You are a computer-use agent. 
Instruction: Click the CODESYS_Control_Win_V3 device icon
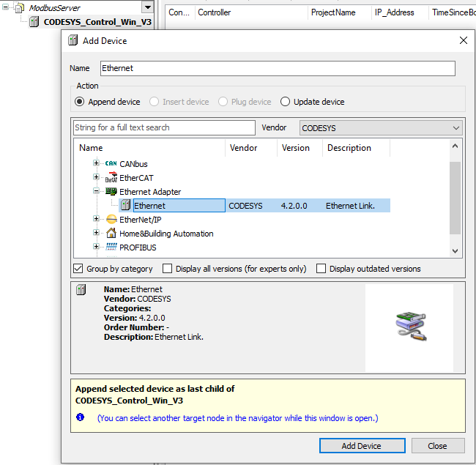coord(34,22)
